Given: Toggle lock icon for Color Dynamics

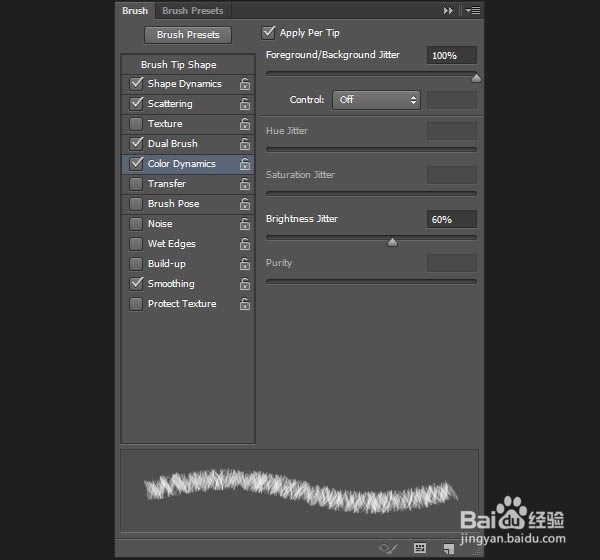Looking at the screenshot, I should (245, 164).
